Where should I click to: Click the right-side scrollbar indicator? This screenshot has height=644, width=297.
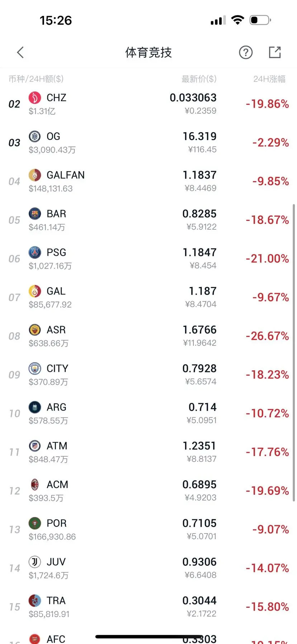pyautogui.click(x=294, y=352)
